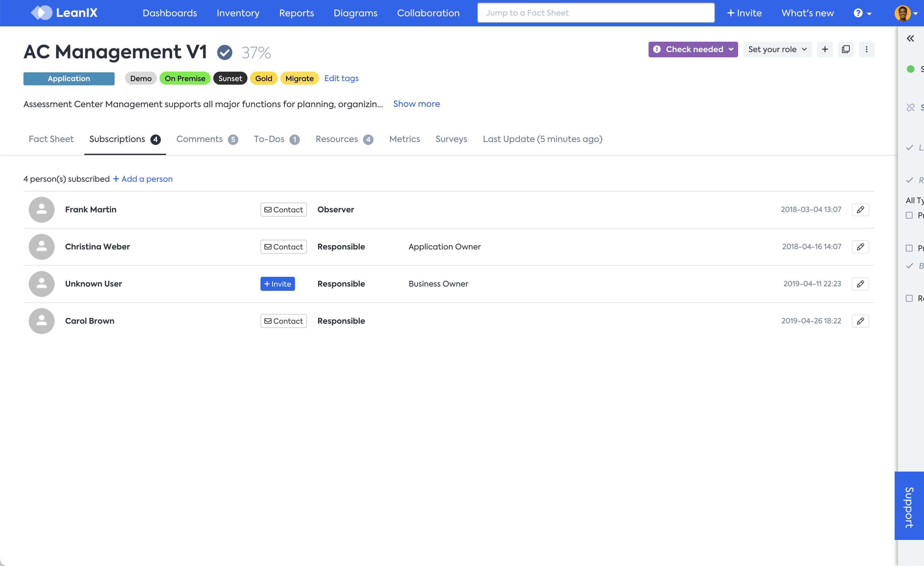Click the Jump to a Fact Sheet search field
Screen dimensions: 924x566
595,13
